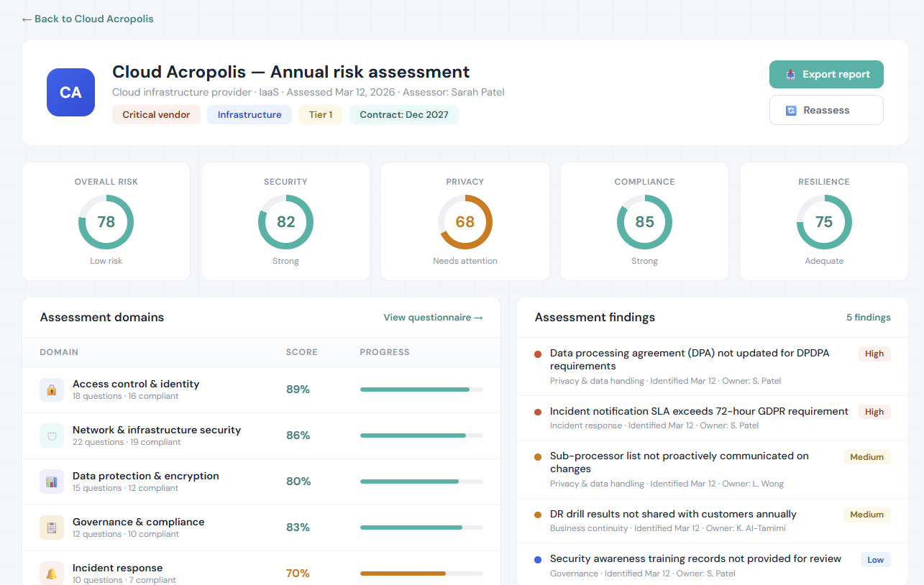Click the 80% score value
The height and width of the screenshot is (585, 924).
point(298,482)
